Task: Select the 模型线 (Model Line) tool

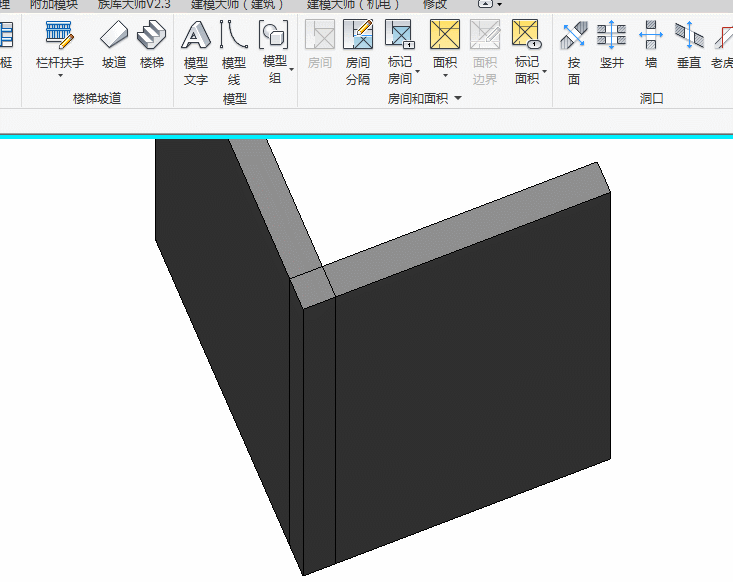Action: coord(234,37)
